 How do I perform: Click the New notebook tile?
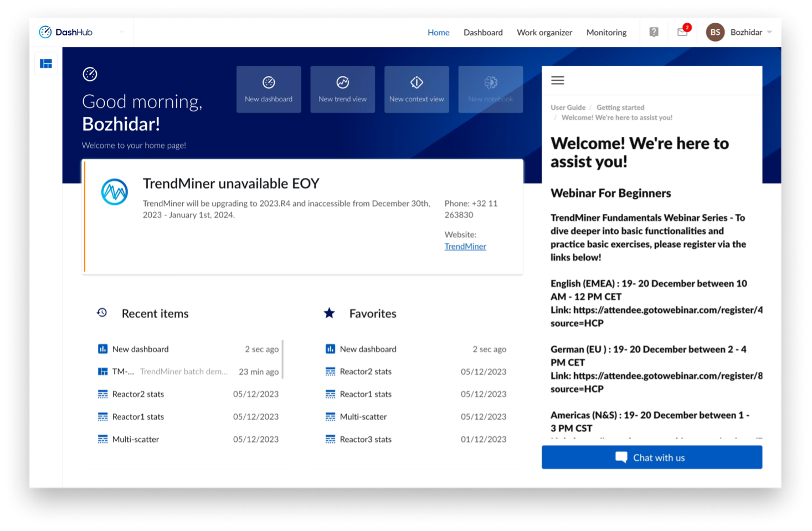pos(490,90)
